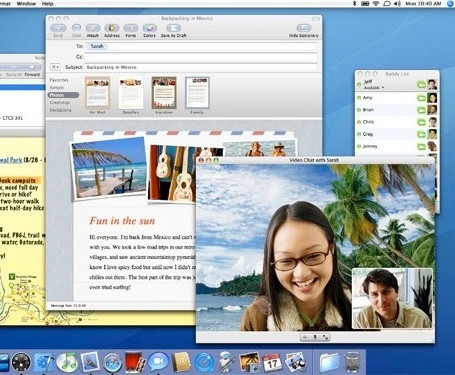Image resolution: width=455 pixels, height=375 pixels.
Task: Select Chris in the Buddy List
Action: [x=397, y=122]
